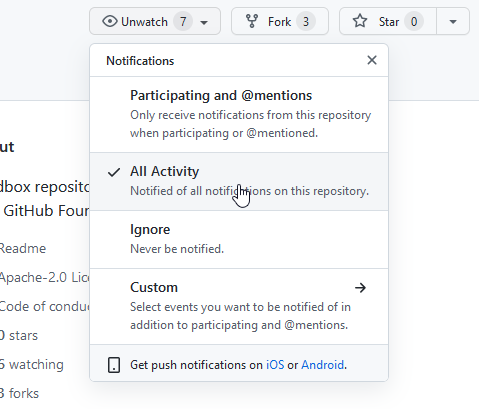Click the 0 stars sidebar link
This screenshot has height=409, width=479.
click(x=19, y=335)
